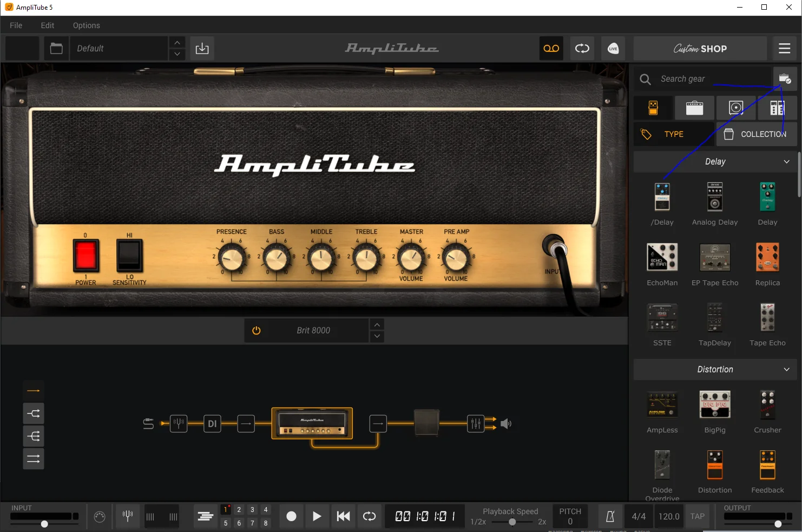Select recorder track 2

[x=239, y=509]
